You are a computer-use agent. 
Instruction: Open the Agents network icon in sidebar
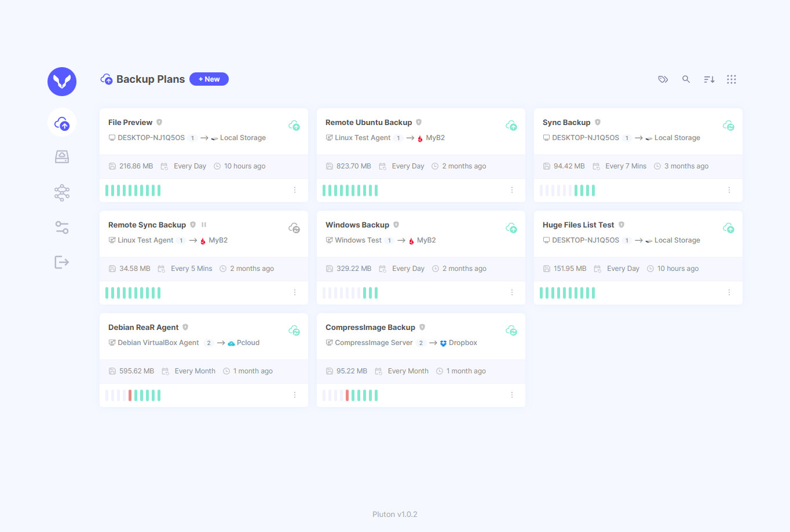(x=62, y=192)
